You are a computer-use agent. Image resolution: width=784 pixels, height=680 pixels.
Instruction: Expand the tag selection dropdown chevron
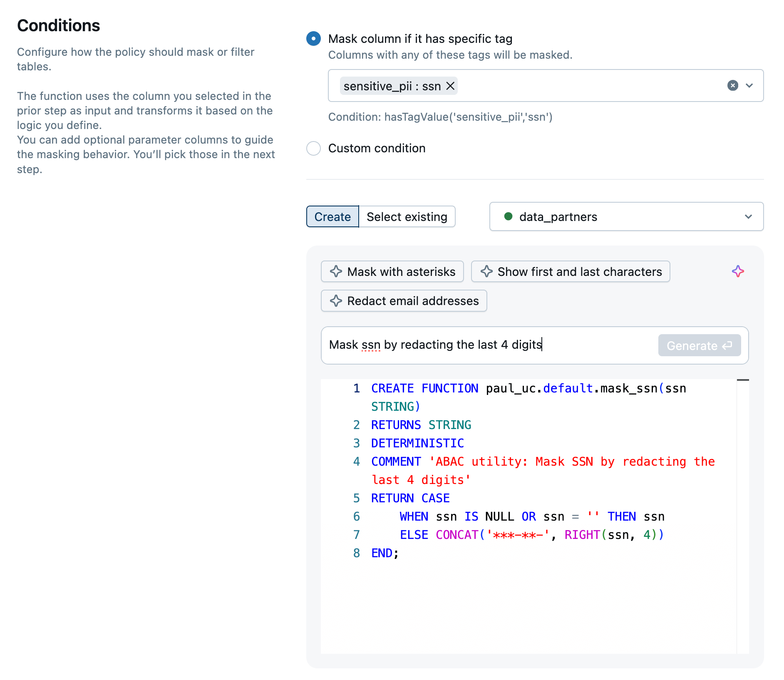[x=749, y=85]
